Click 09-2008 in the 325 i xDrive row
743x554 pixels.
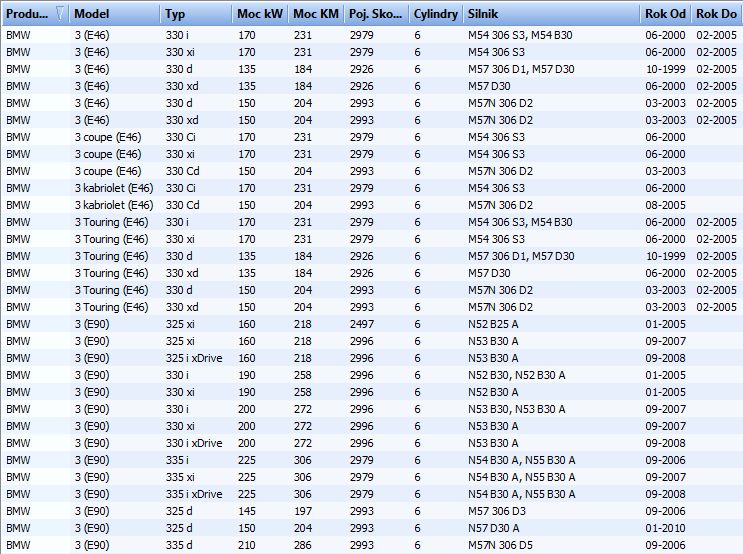(x=665, y=358)
